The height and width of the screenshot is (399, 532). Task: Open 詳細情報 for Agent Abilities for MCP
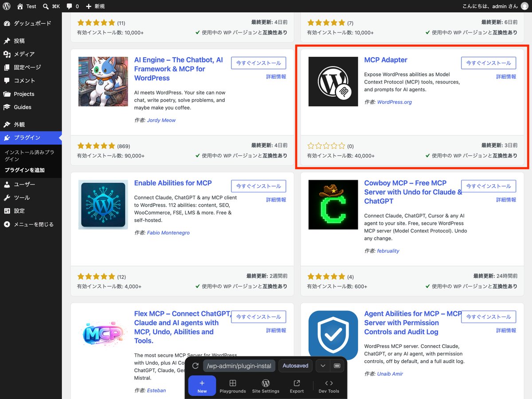(506, 331)
